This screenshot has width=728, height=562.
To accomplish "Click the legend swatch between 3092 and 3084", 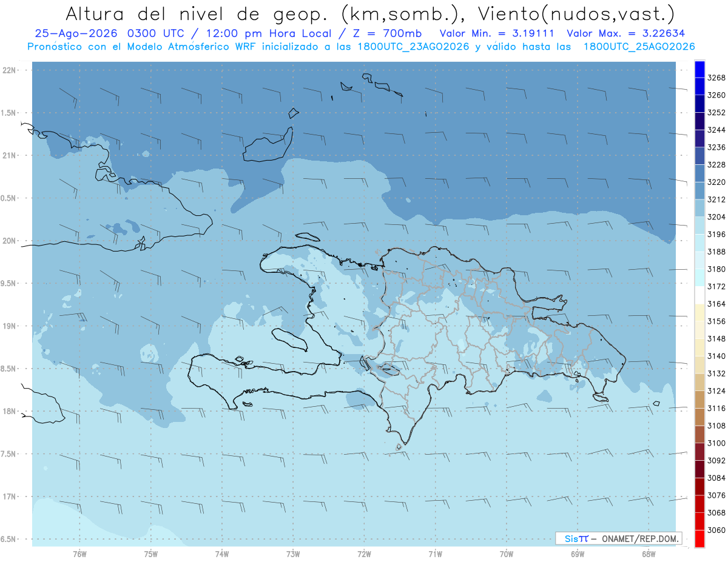I will tap(699, 469).
